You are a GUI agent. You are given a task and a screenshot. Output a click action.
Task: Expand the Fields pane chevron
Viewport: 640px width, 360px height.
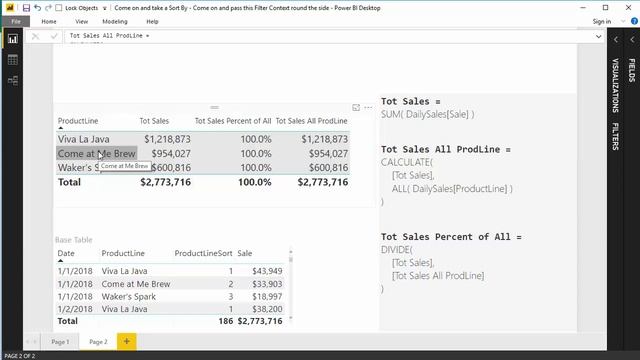632,40
